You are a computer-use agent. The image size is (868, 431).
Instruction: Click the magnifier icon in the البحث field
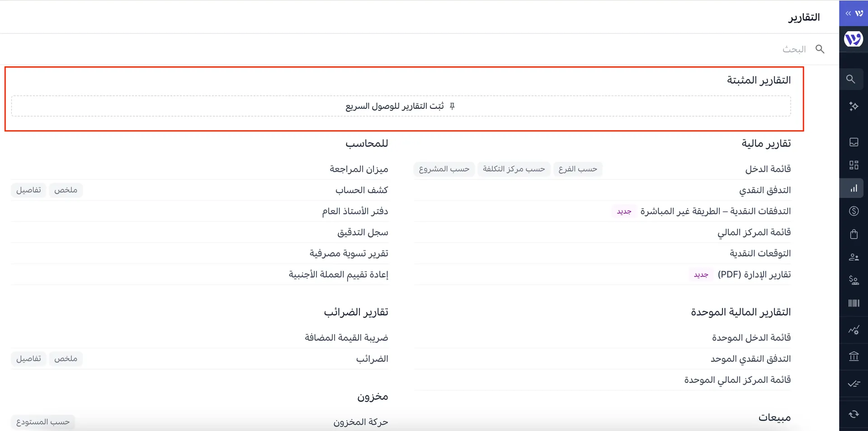click(x=820, y=49)
